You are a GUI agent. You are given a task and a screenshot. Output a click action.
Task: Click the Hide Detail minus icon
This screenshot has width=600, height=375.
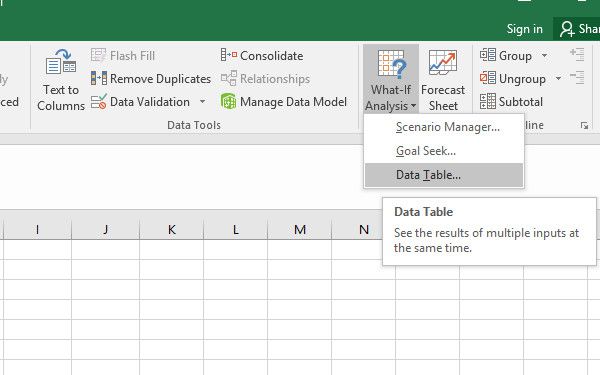(x=577, y=78)
